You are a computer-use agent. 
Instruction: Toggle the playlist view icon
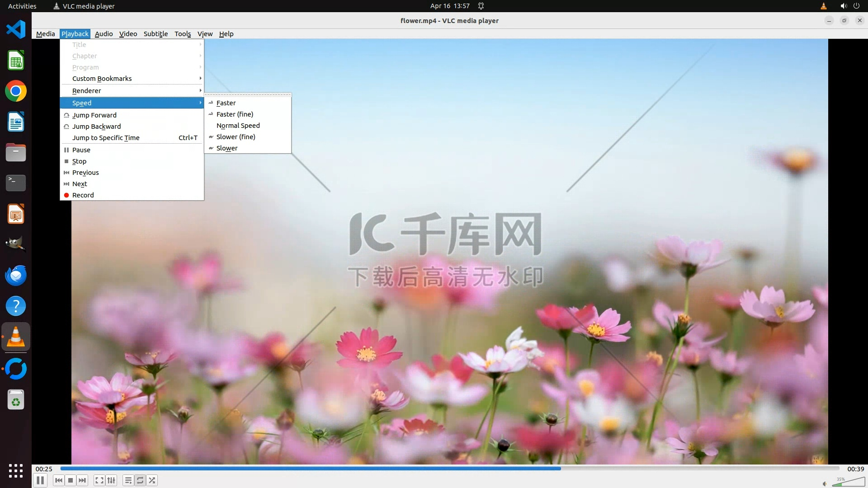coord(128,480)
